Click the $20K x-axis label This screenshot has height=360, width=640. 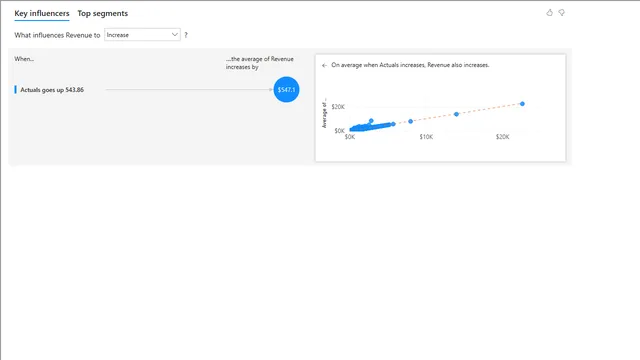(502, 137)
